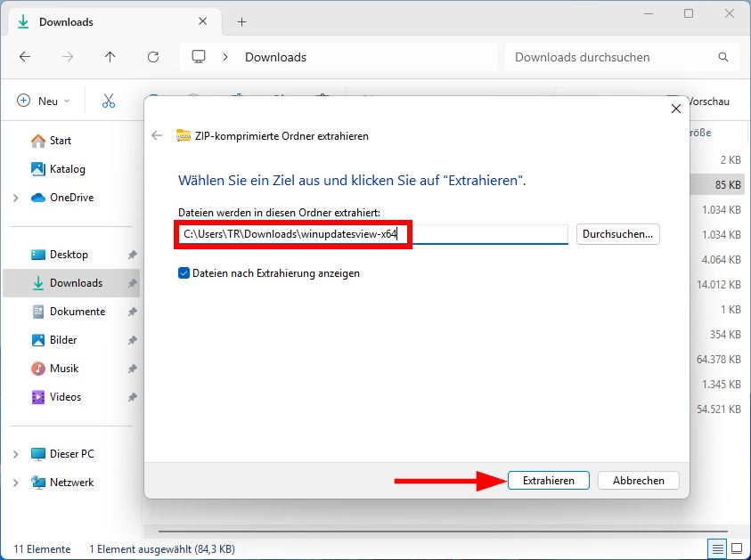Expand Dieser PC in the sidebar

pyautogui.click(x=16, y=453)
